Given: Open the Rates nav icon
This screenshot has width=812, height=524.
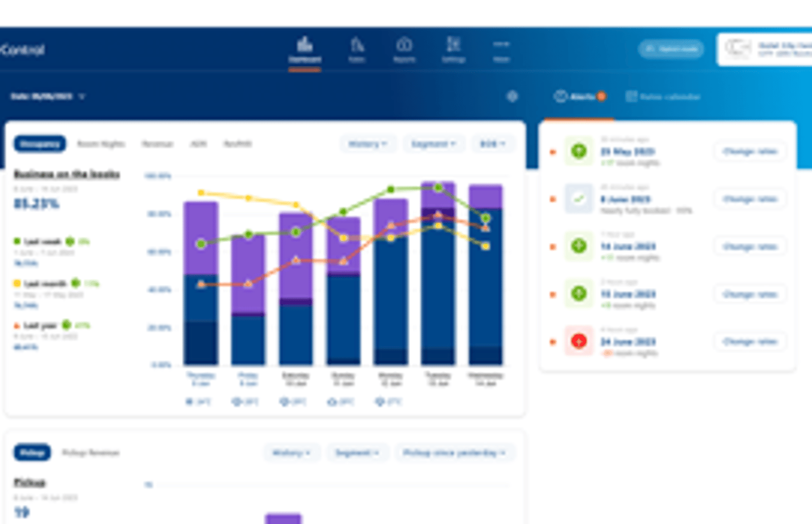Looking at the screenshot, I should pyautogui.click(x=357, y=45).
